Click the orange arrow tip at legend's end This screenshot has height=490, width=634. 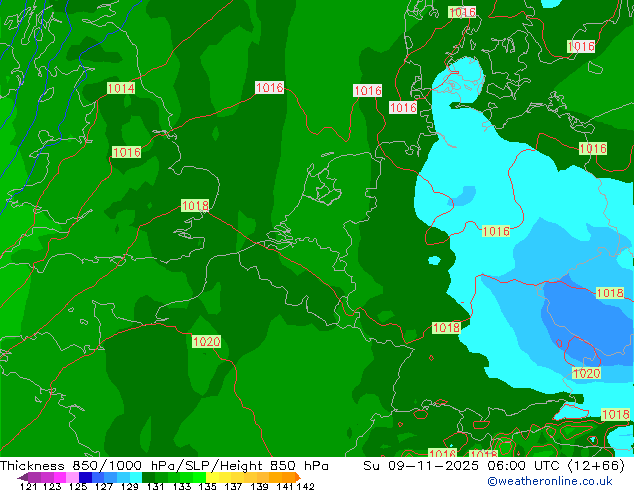[298, 477]
